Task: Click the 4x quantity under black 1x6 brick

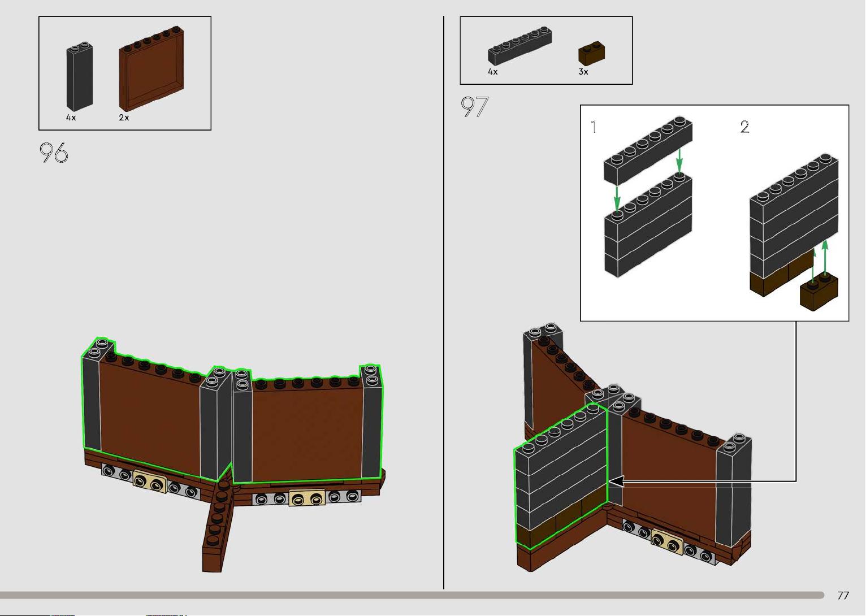Action: coord(493,72)
